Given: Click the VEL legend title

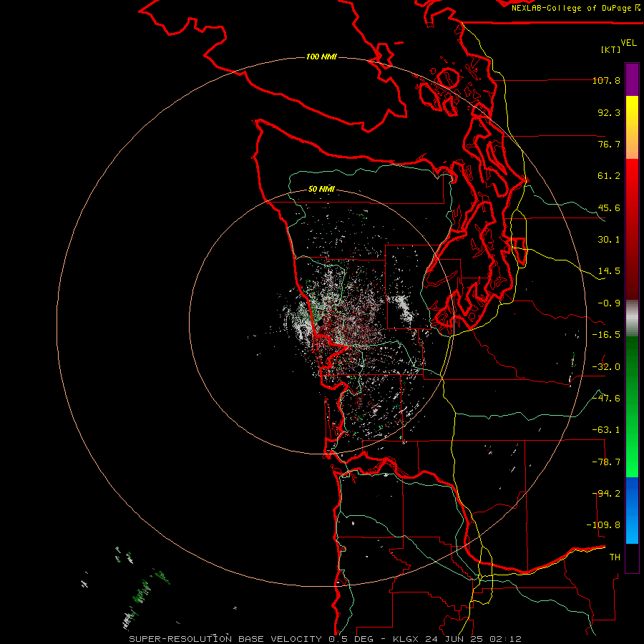Looking at the screenshot, I should pyautogui.click(x=628, y=42).
